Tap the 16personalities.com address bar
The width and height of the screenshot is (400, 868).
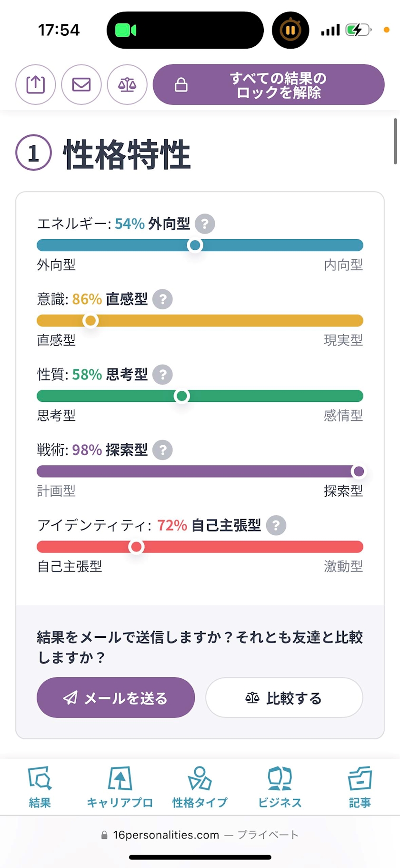[x=200, y=835]
